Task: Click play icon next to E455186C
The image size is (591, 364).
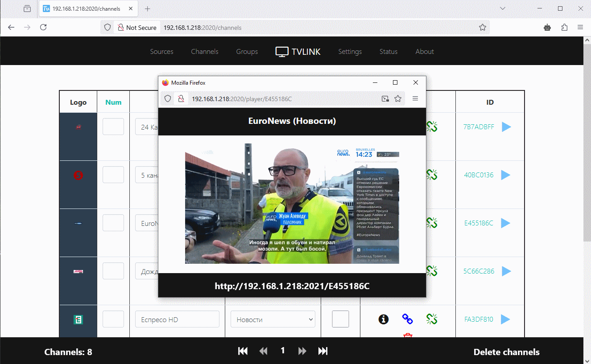Action: 506,223
